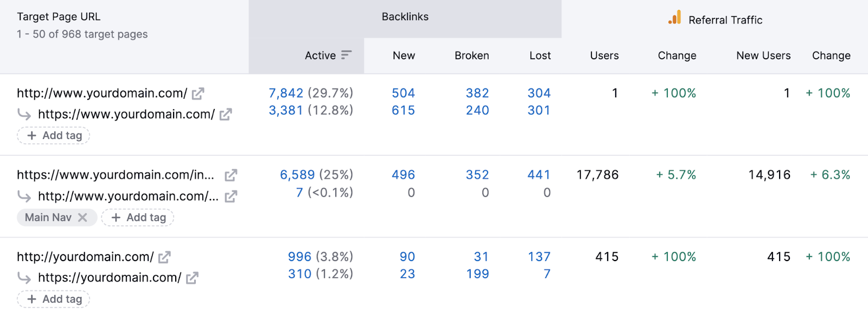Open the 996 active backlinks link
Image resolution: width=868 pixels, height=318 pixels.
pyautogui.click(x=299, y=256)
